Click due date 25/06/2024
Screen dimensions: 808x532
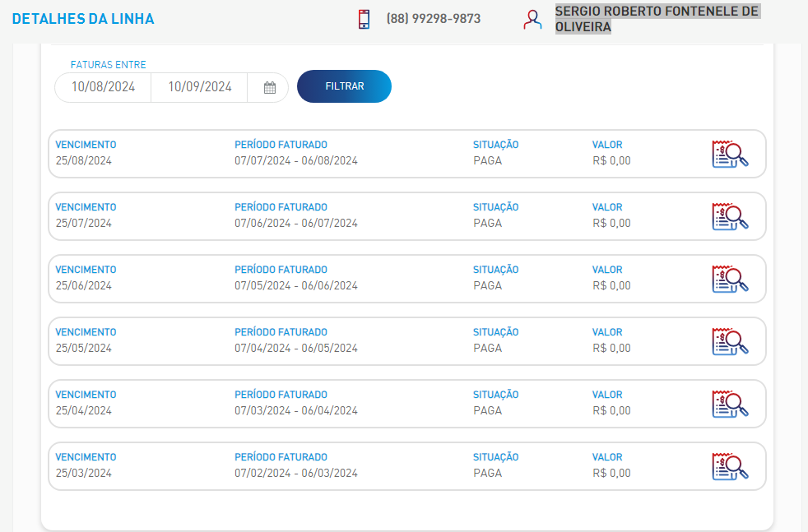[x=83, y=285]
